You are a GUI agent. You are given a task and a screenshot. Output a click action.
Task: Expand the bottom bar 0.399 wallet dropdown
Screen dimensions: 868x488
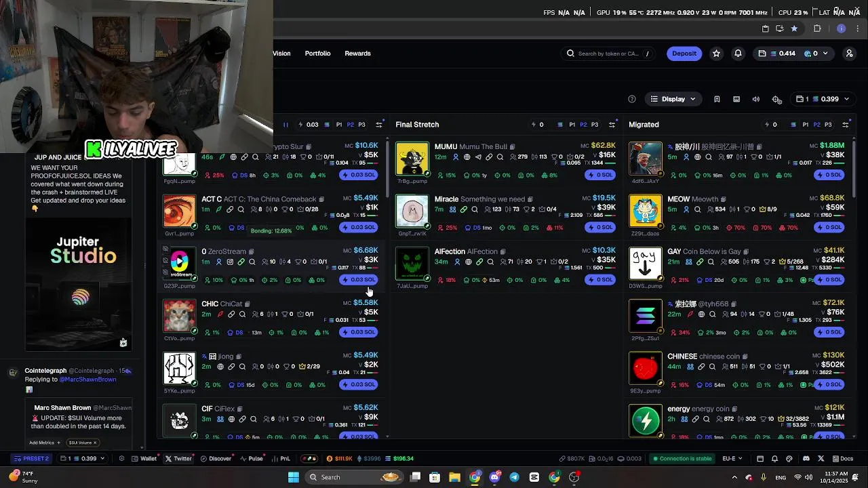click(x=83, y=458)
